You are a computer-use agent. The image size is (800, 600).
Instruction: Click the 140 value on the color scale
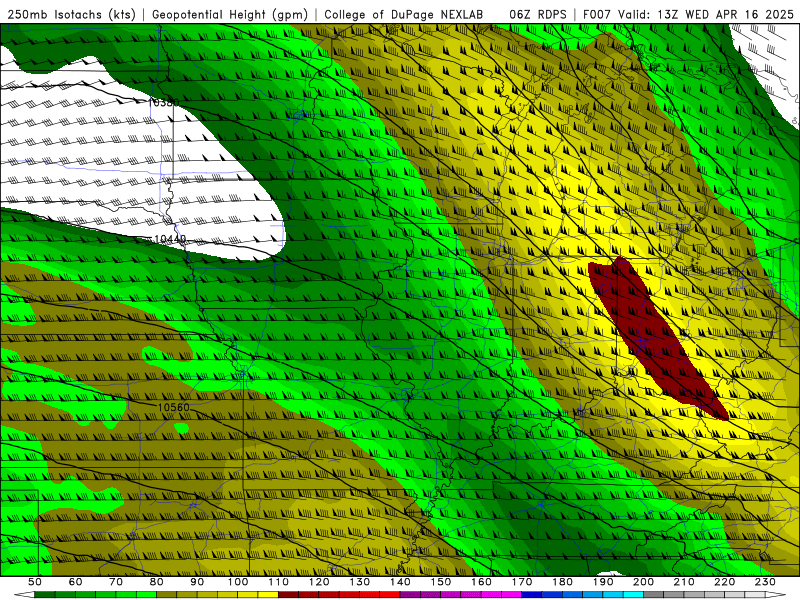click(400, 582)
